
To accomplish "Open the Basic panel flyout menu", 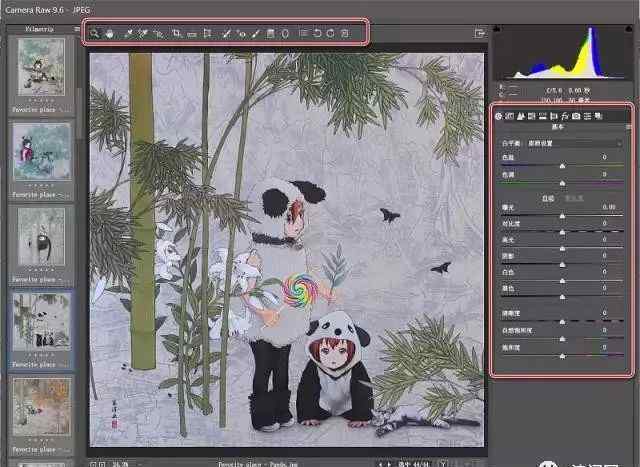I will [x=628, y=127].
